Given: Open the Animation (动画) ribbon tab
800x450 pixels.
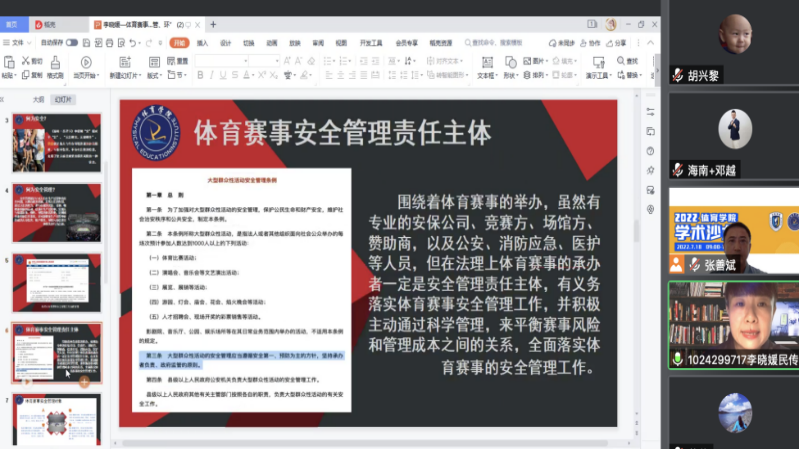Looking at the screenshot, I should tap(271, 43).
